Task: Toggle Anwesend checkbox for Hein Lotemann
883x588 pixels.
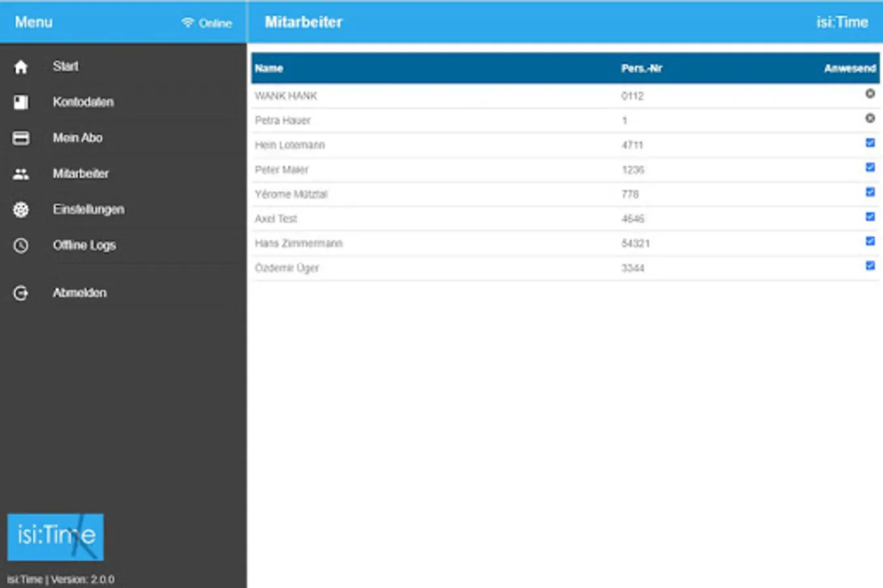Action: pos(870,142)
